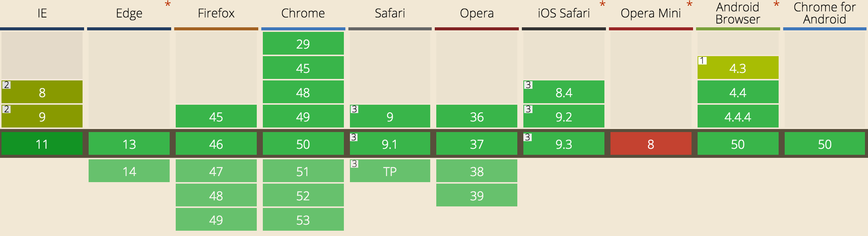Choose the Edge 14 future version cell
Screen dimensions: 868x236
click(129, 171)
